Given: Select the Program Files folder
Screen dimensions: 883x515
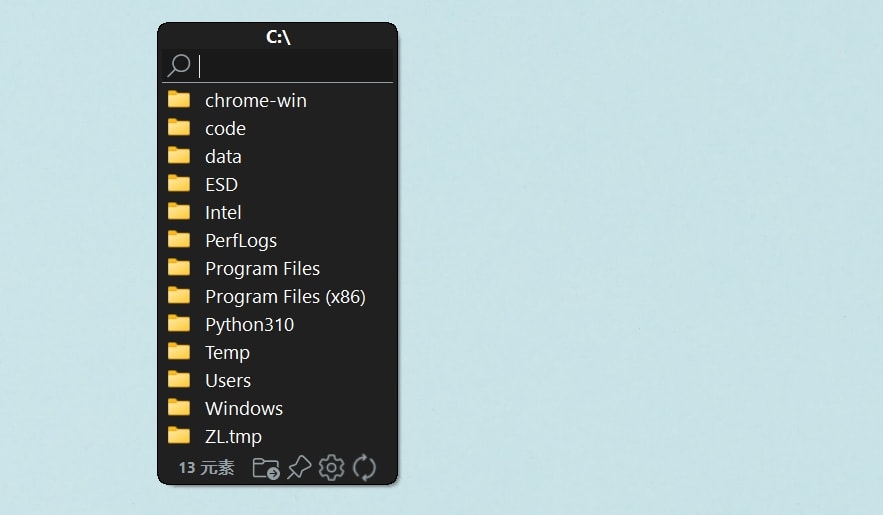Looking at the screenshot, I should tap(262, 268).
